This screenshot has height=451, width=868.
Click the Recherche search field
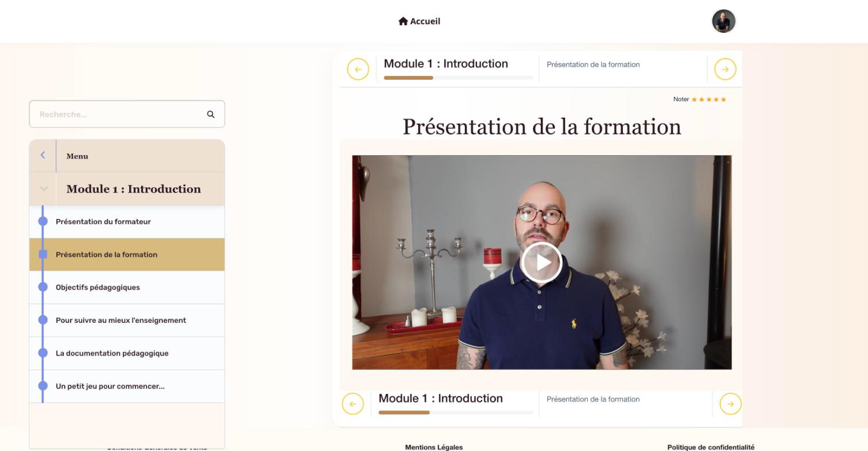[127, 114]
